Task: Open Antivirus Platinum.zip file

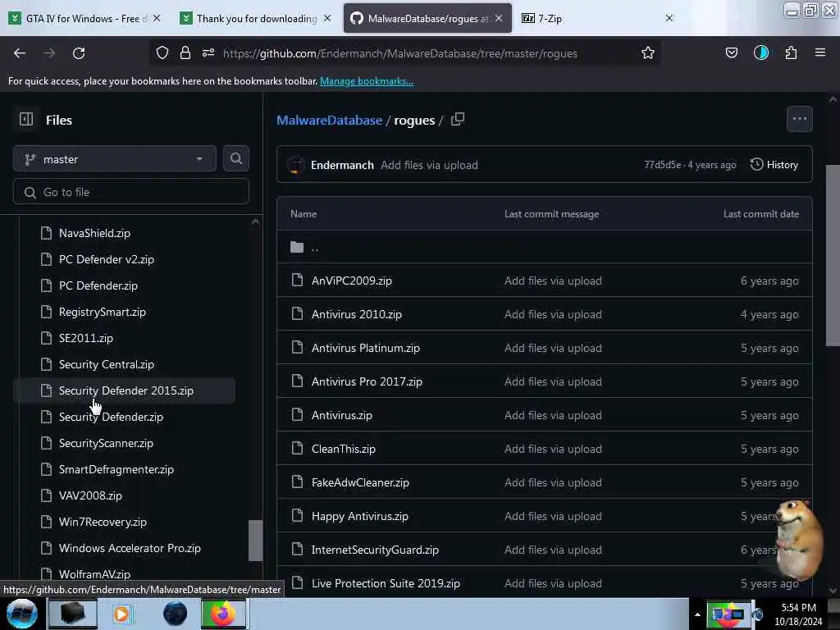Action: 365,348
